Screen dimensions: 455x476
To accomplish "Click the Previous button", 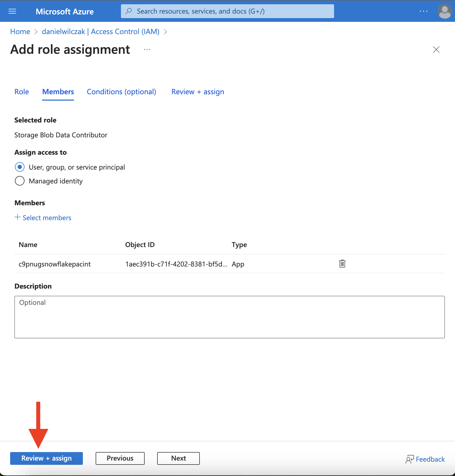I will tap(120, 458).
